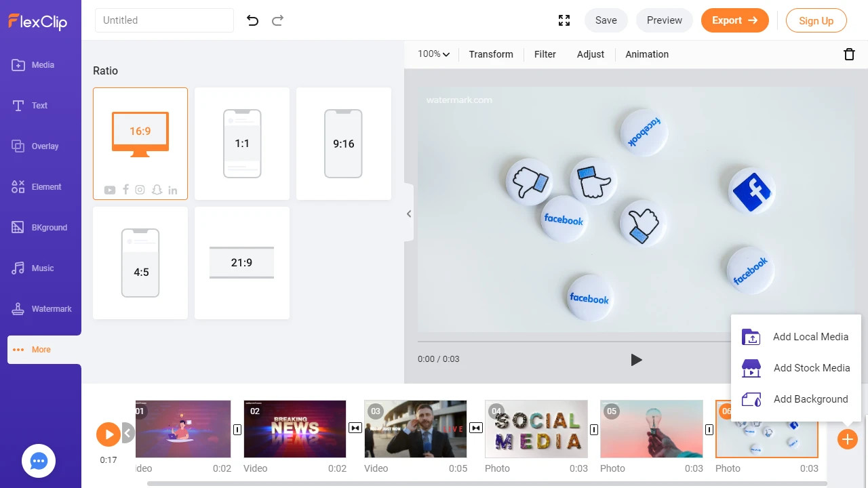Select the 1:1 aspect ratio
Viewport: 868px width, 488px height.
pyautogui.click(x=242, y=144)
